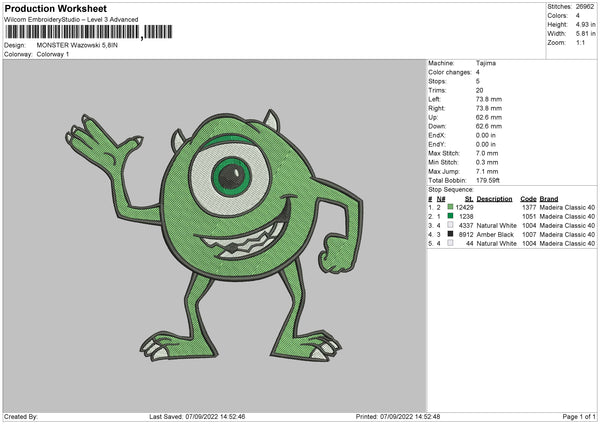This screenshot has width=600, height=424.
Task: Click the design name 'MONSTER Wazowski 5,8IN'
Action: click(77, 45)
